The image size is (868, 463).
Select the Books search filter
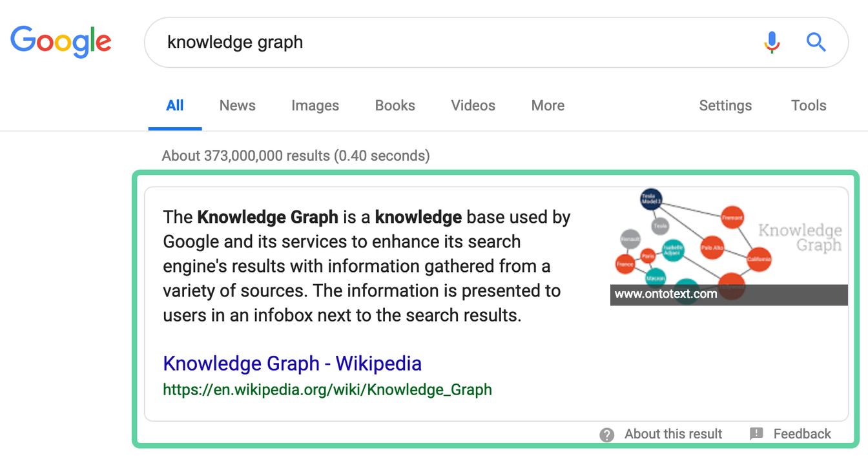click(395, 105)
